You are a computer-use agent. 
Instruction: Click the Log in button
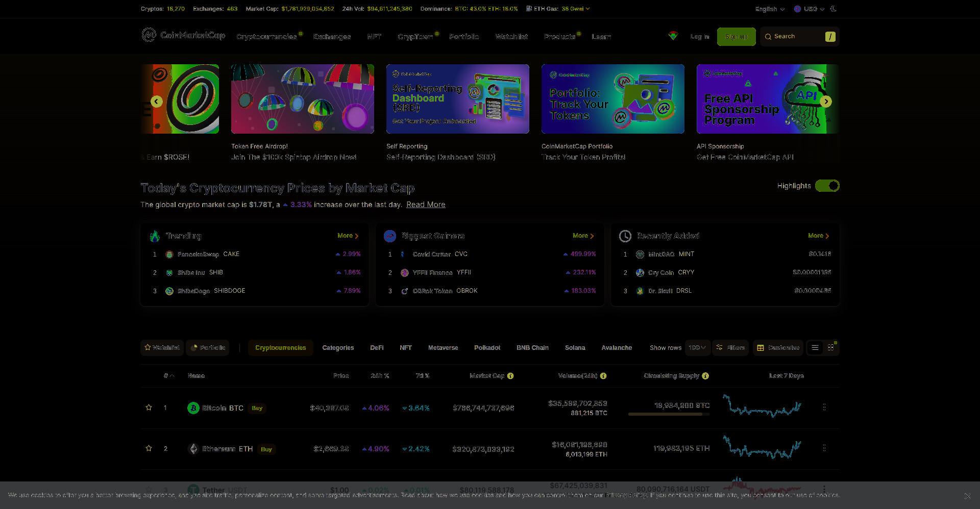(x=700, y=37)
